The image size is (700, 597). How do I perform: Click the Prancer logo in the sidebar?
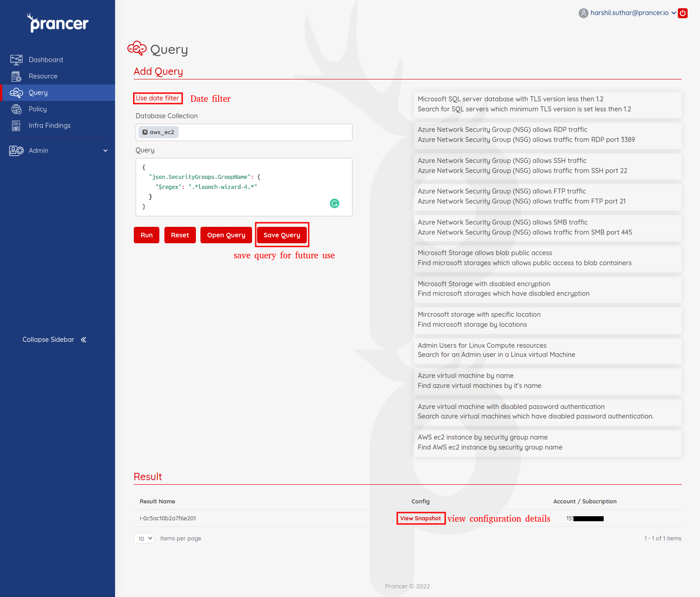point(58,23)
